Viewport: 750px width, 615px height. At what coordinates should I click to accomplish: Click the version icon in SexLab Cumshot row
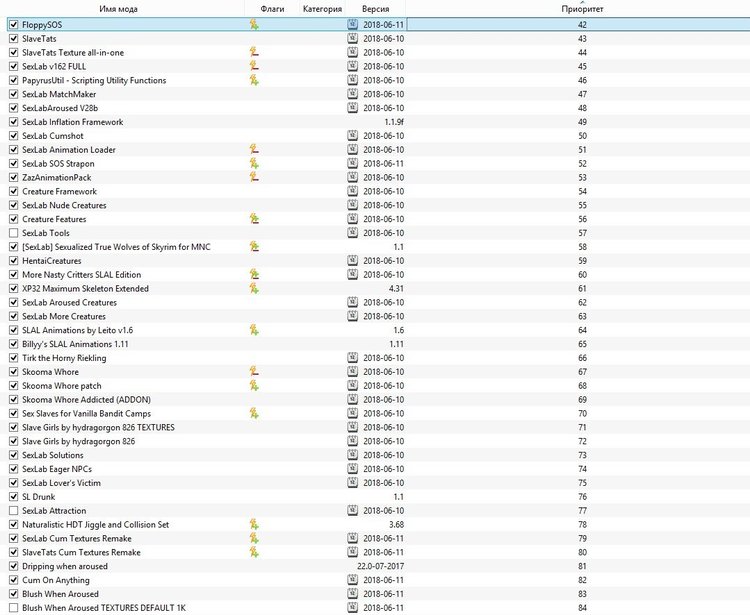coord(353,135)
